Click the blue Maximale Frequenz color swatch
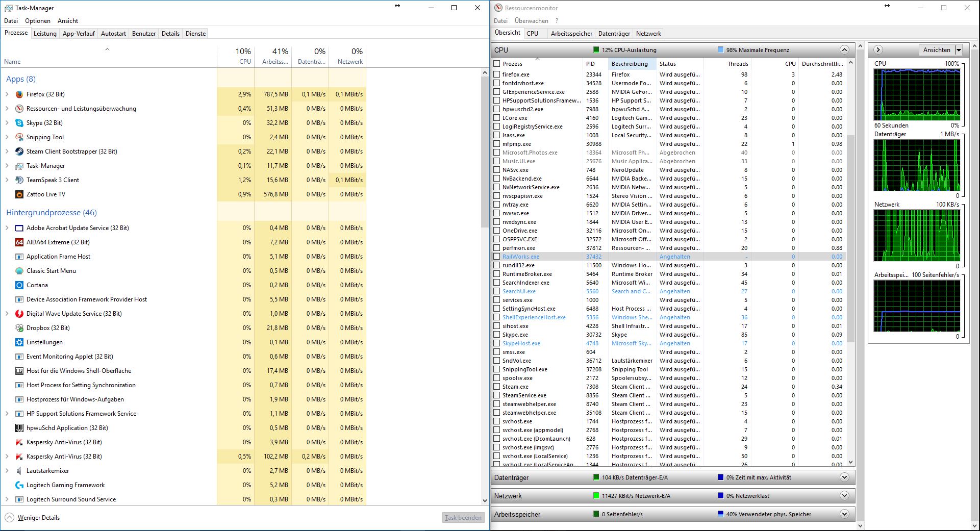This screenshot has height=531, width=980. click(720, 50)
